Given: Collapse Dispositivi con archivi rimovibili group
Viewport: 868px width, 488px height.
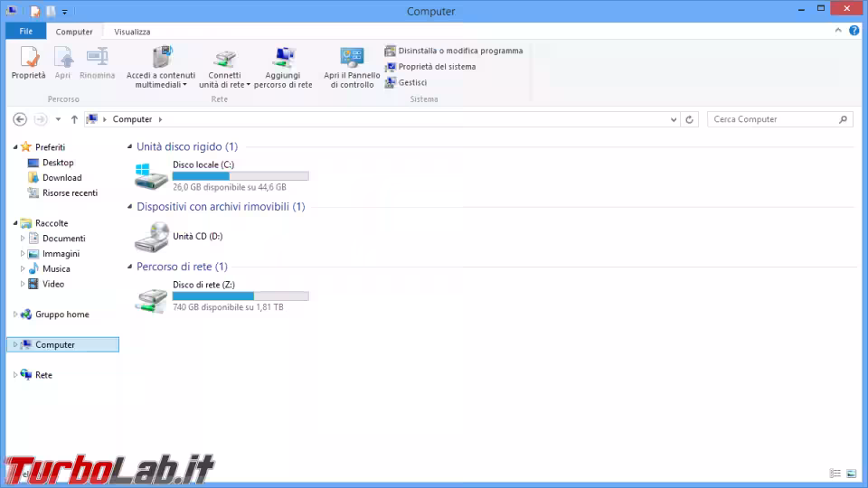Looking at the screenshot, I should coord(130,206).
